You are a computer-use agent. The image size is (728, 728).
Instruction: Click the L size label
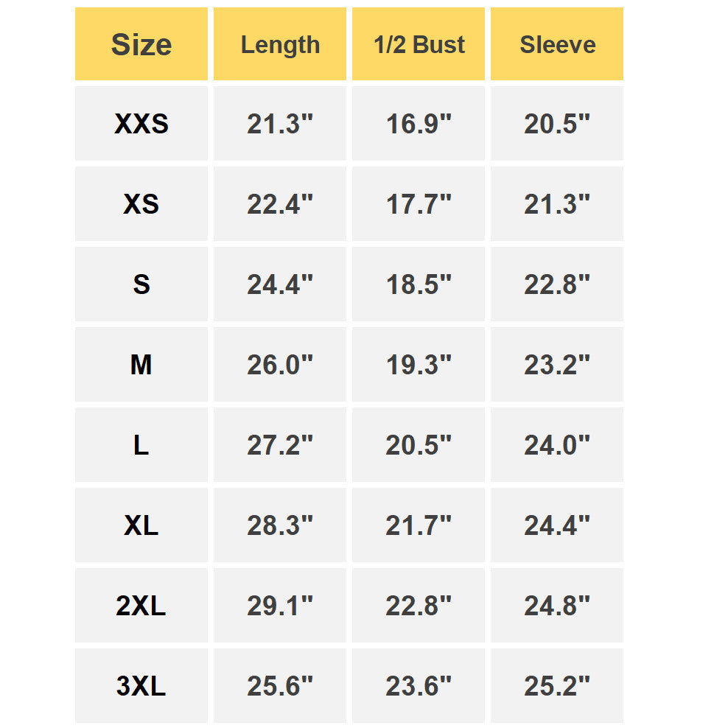click(x=141, y=445)
